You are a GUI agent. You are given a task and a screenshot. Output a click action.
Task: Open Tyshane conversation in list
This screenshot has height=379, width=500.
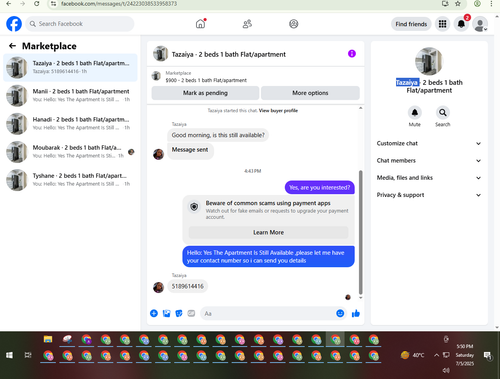click(x=70, y=180)
